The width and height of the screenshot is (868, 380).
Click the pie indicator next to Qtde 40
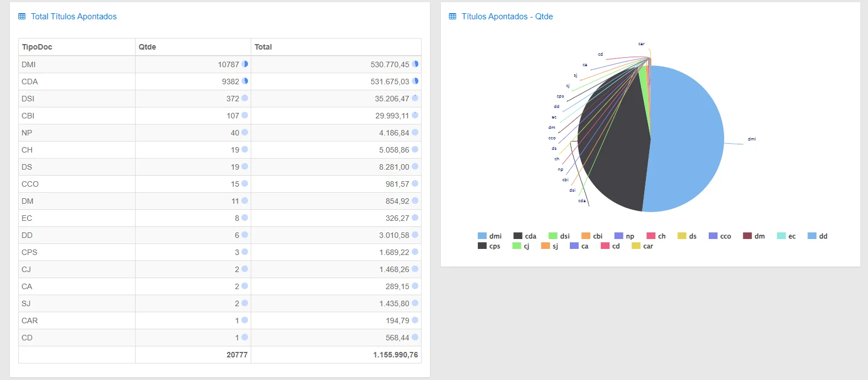pos(245,132)
